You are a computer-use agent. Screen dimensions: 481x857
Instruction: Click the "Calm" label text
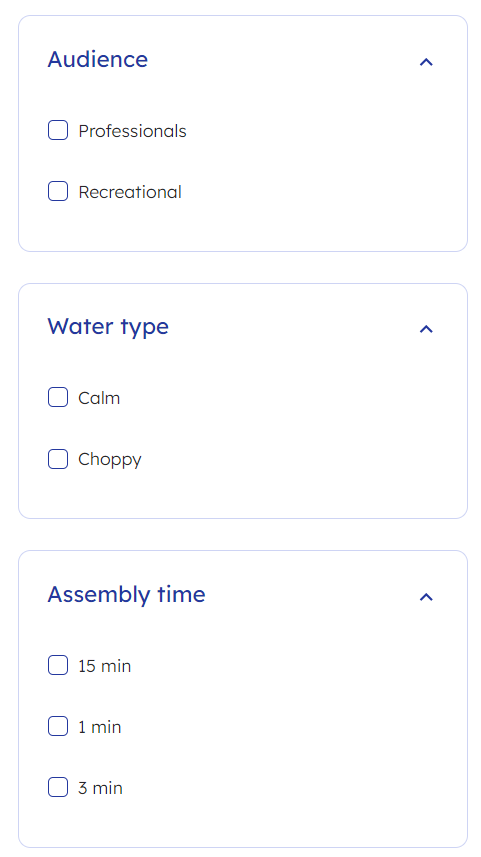coord(99,398)
